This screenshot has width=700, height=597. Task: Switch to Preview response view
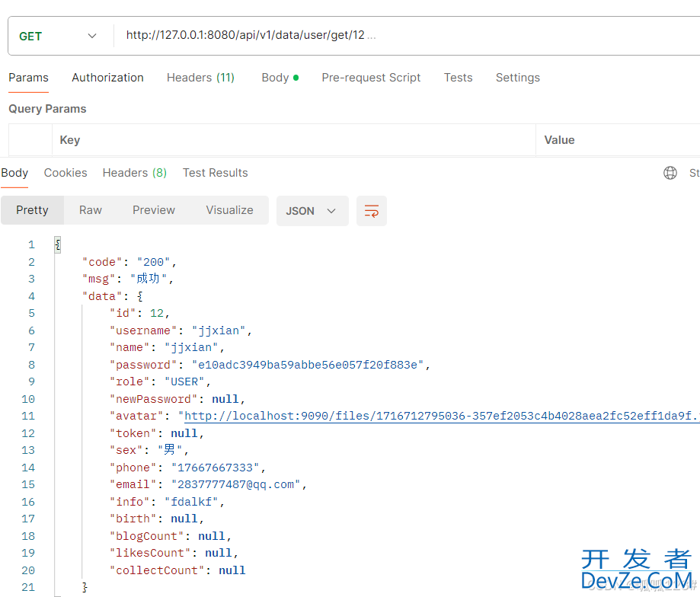154,210
